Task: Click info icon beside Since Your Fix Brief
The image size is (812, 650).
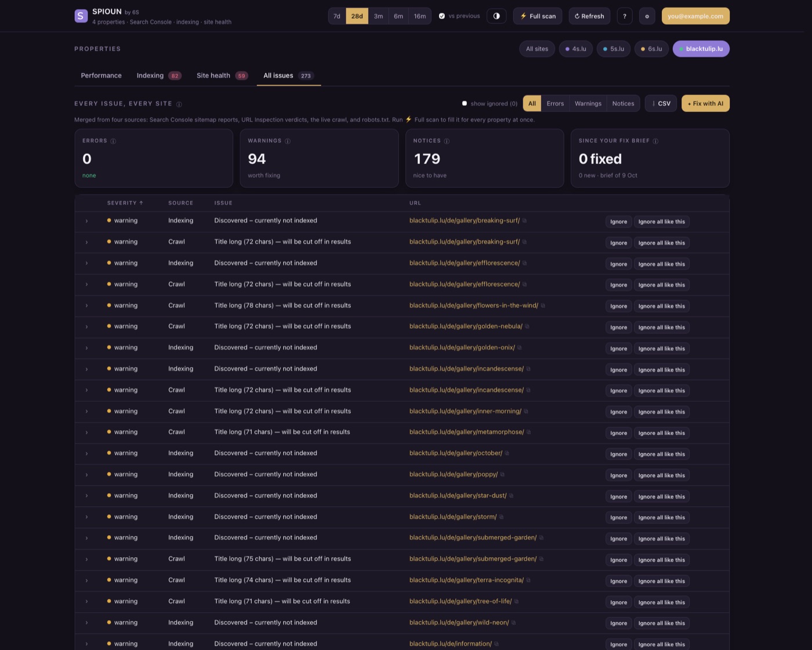Action: coord(655,141)
